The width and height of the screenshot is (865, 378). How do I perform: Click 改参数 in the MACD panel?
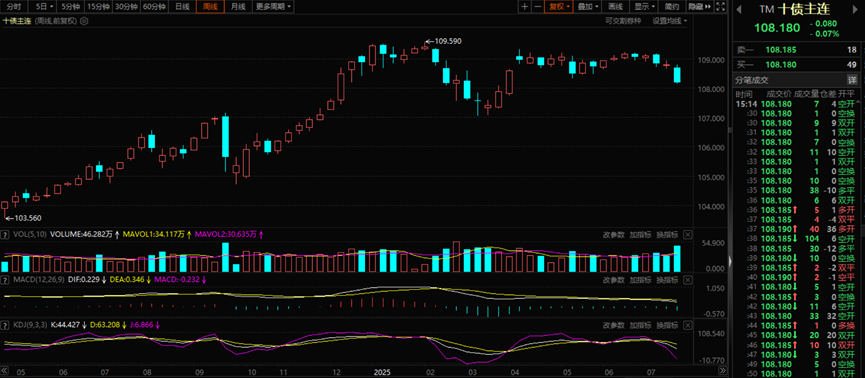(x=613, y=280)
